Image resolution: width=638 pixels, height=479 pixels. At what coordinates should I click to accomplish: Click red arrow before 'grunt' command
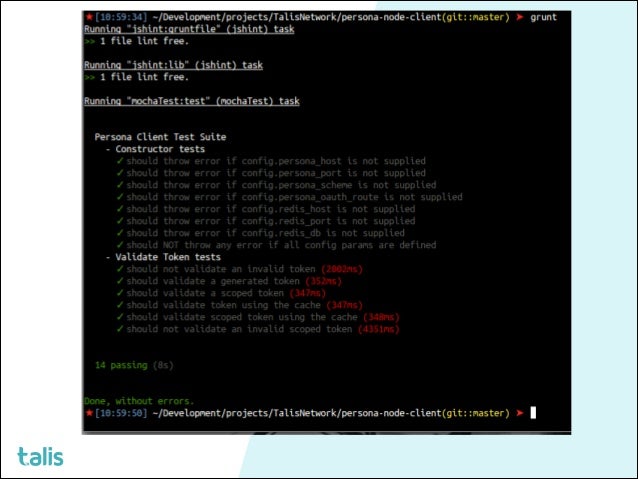point(520,17)
